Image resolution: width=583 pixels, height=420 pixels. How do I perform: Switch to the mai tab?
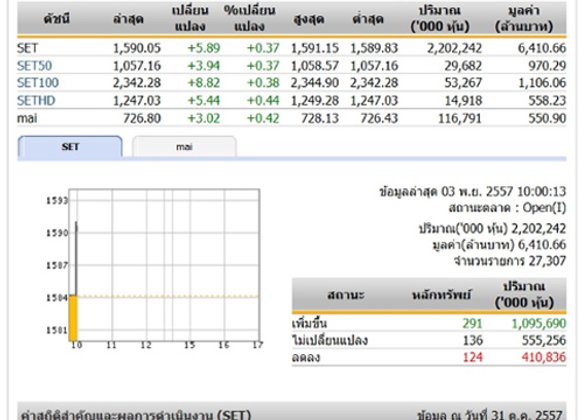(184, 147)
